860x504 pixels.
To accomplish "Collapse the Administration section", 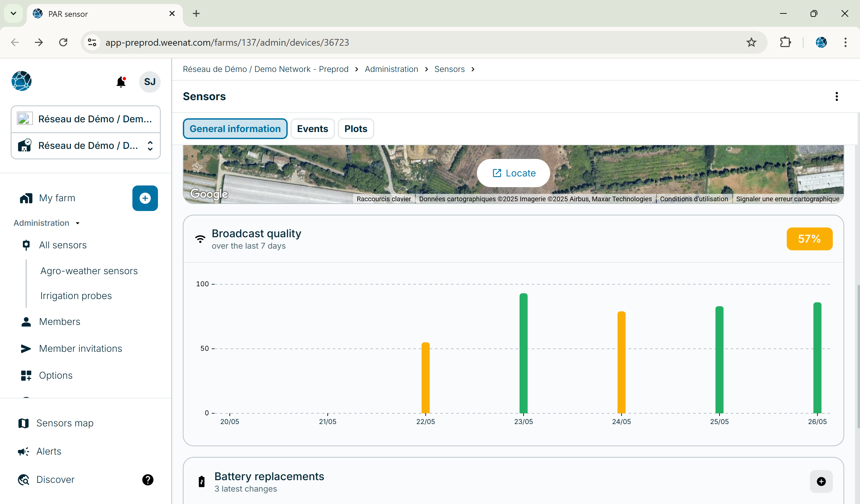I will (46, 223).
